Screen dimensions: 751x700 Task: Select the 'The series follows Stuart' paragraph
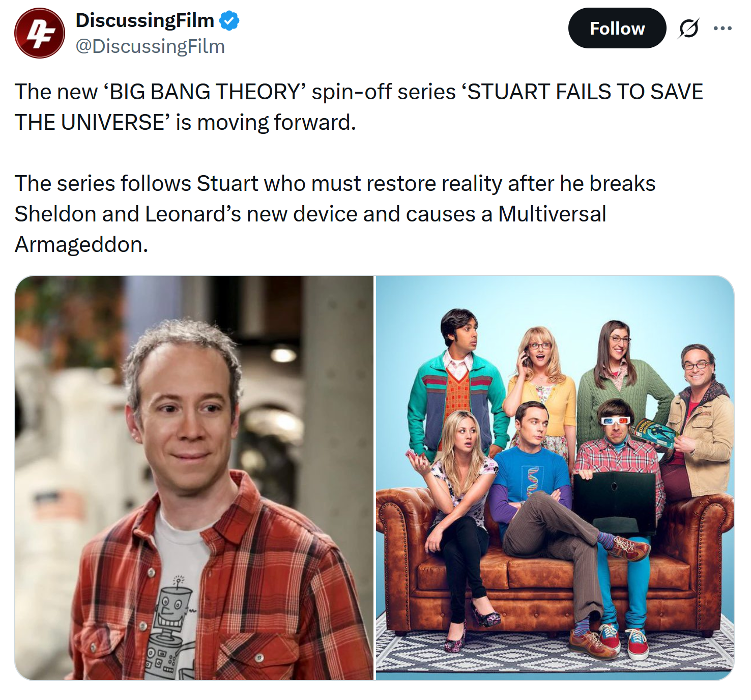335,214
